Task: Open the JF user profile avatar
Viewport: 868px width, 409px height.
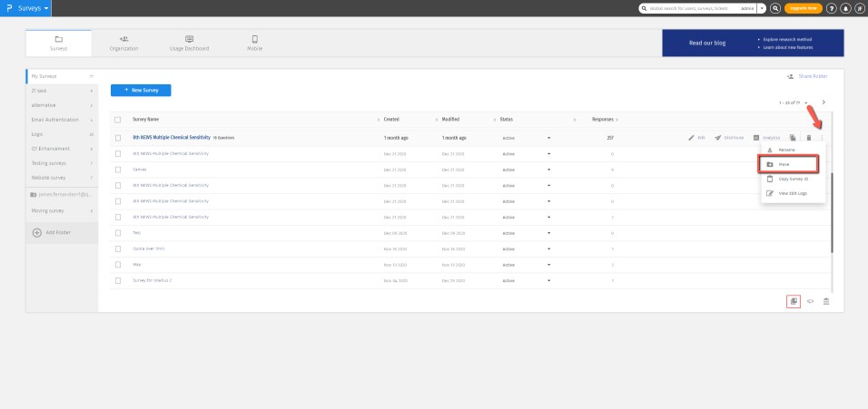Action: pyautogui.click(x=860, y=8)
